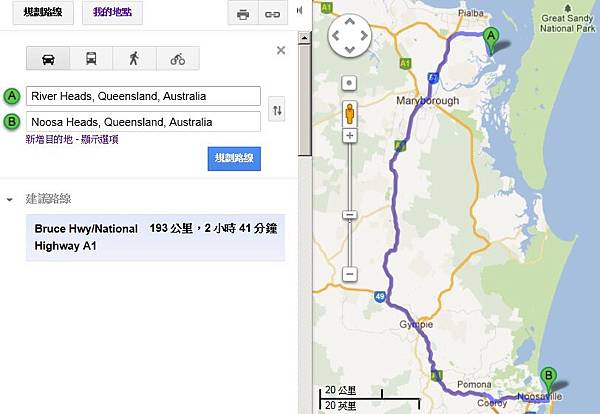Select the Bruce Hwy/National Highway A1 route

click(155, 237)
